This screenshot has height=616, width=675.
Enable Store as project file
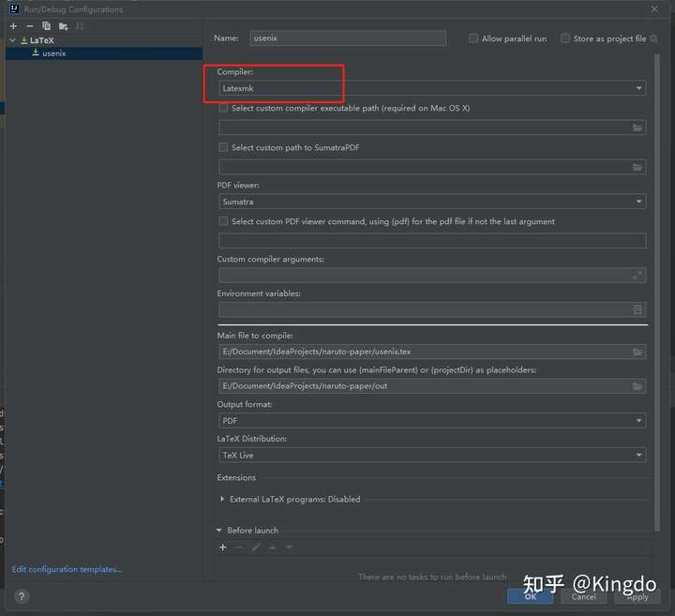coord(565,38)
